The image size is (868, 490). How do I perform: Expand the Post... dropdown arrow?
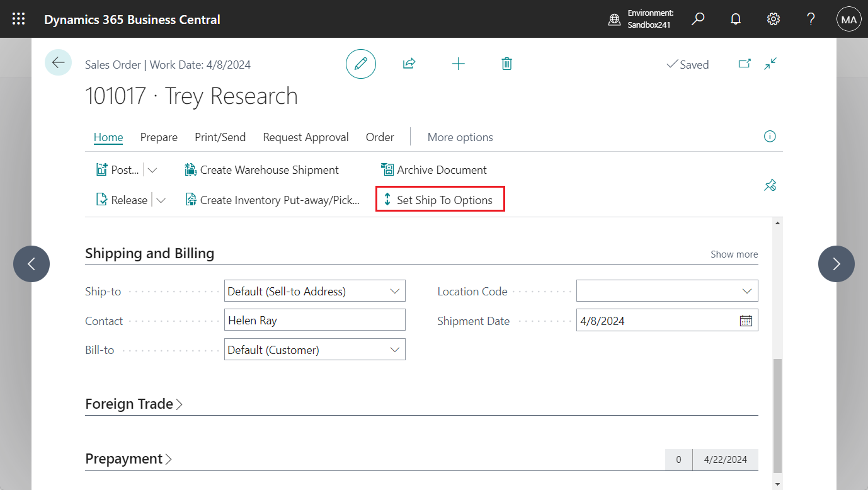[x=152, y=169]
